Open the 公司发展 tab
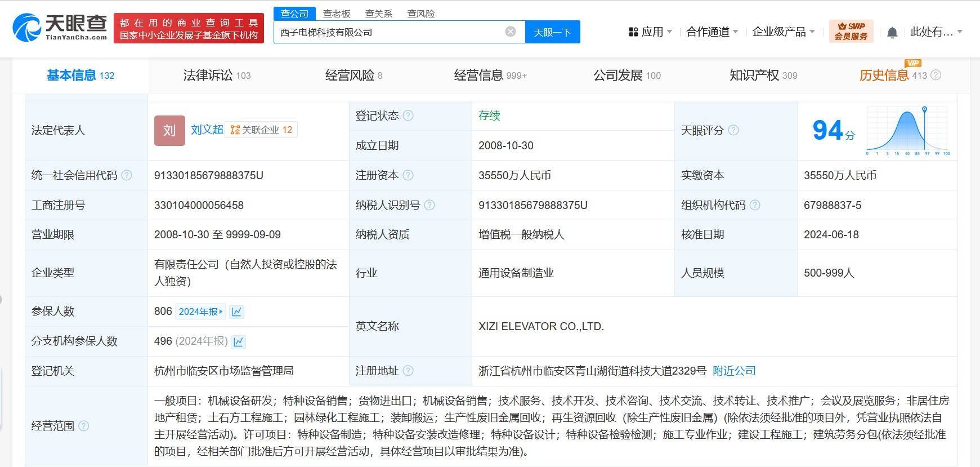980x467 pixels. (x=627, y=75)
